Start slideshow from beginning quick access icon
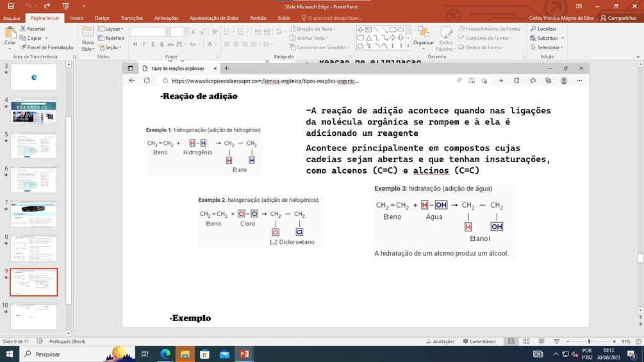This screenshot has height=362, width=644. (65, 6)
